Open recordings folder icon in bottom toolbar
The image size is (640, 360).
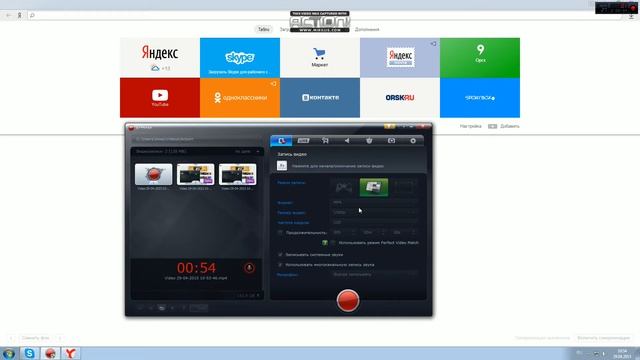(x=162, y=308)
